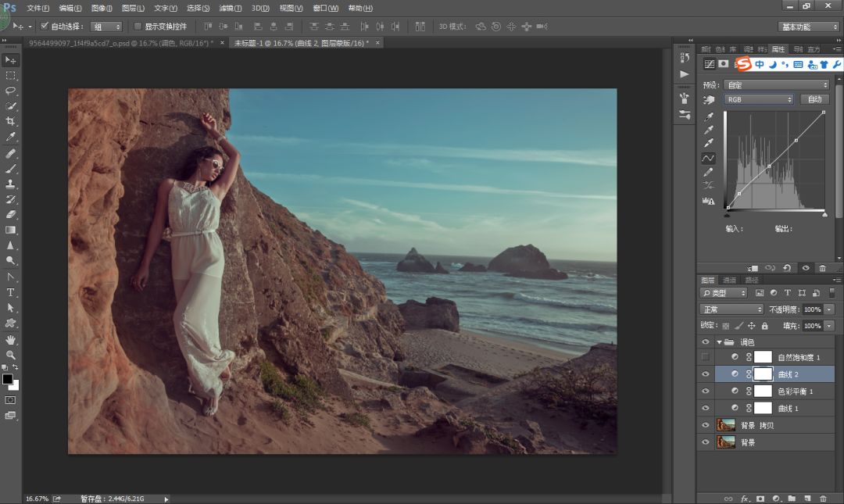Open the 滤镜 menu
This screenshot has width=844, height=504.
[x=230, y=8]
